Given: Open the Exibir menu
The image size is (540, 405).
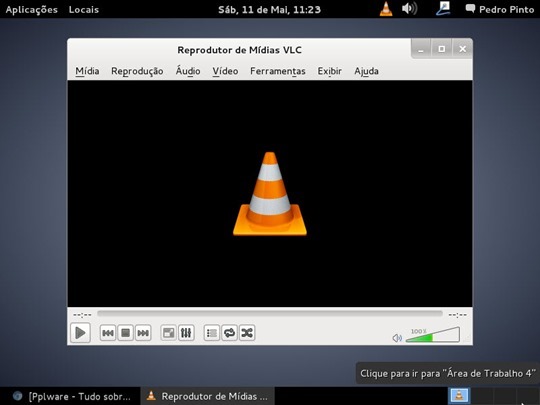Looking at the screenshot, I should tap(330, 71).
